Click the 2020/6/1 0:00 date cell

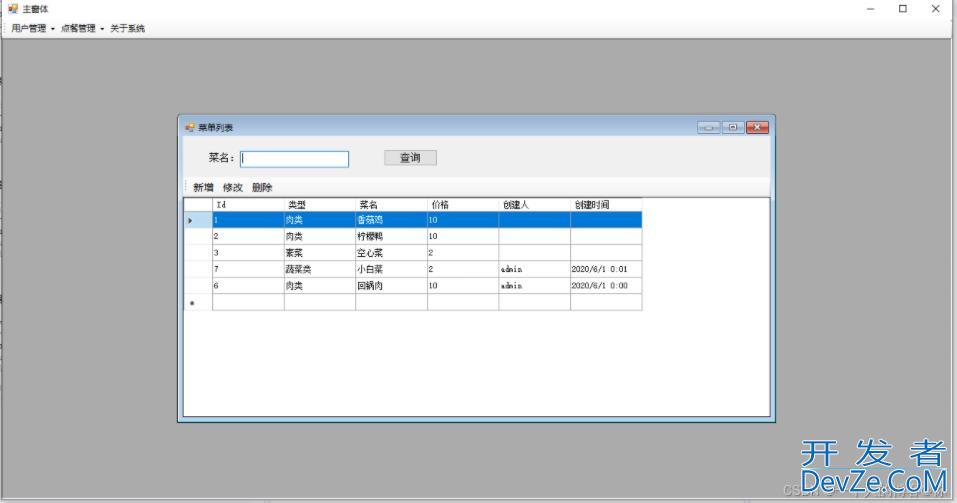tap(605, 286)
